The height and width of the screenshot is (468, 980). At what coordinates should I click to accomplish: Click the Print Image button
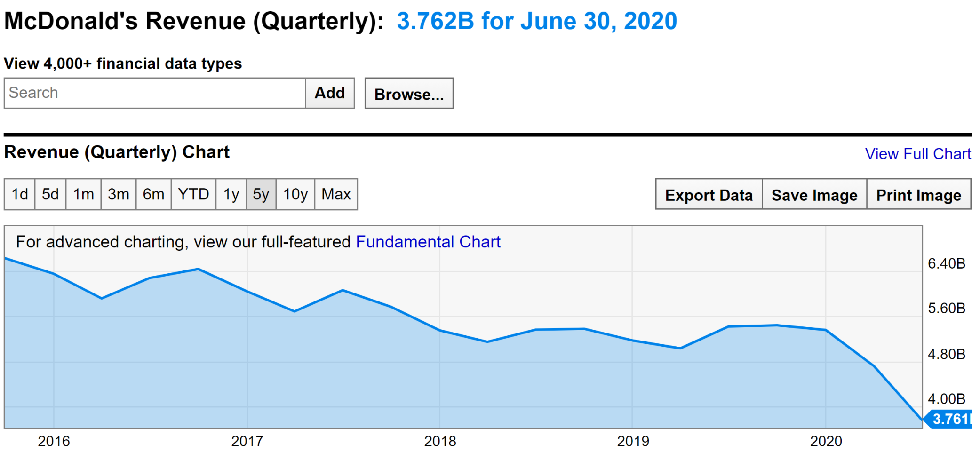[x=918, y=195]
